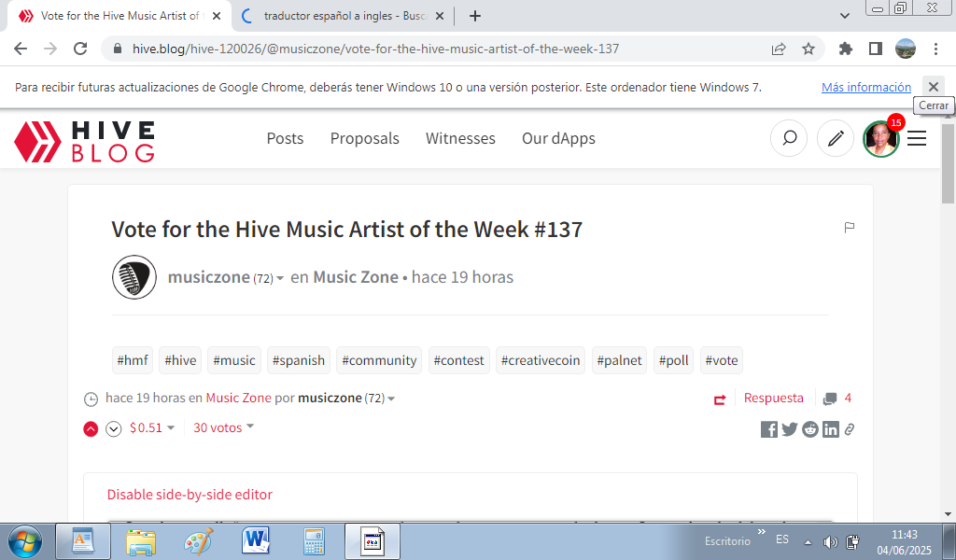Close the Chrome update notification bar
The height and width of the screenshot is (560, 956).
point(934,87)
